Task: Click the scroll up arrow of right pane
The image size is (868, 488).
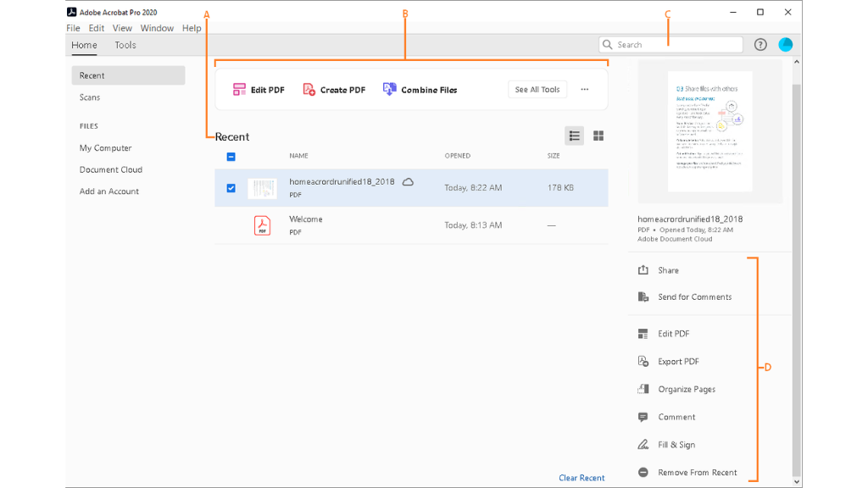Action: coord(797,62)
